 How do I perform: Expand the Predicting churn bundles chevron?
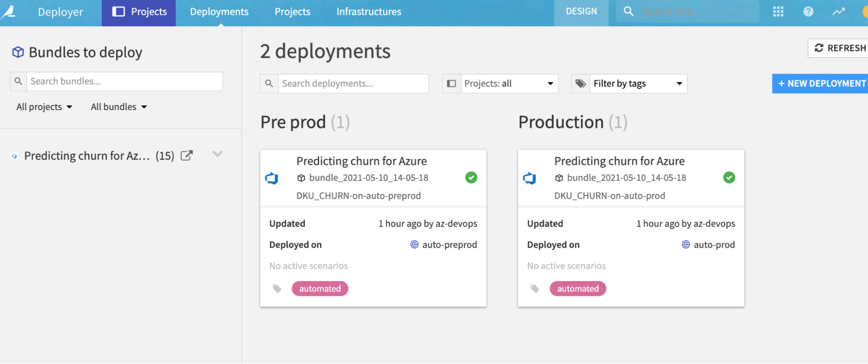[218, 154]
